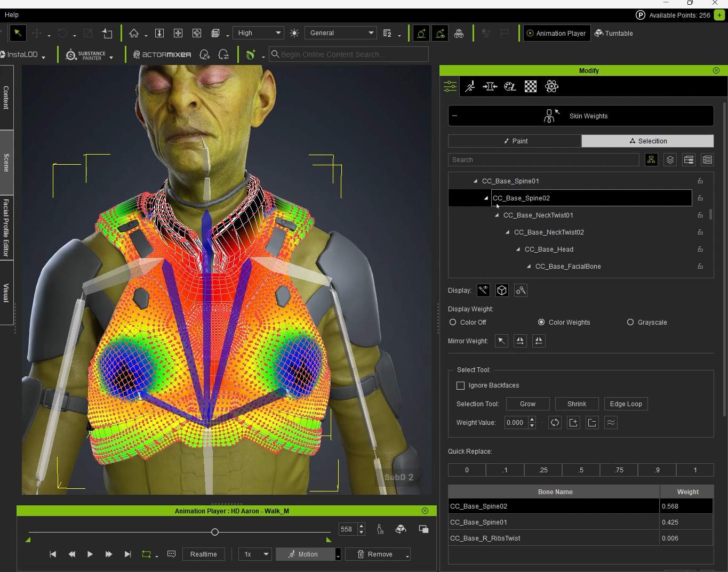Open ActorMixer from the toolbar
This screenshot has height=572, width=728.
(x=162, y=54)
